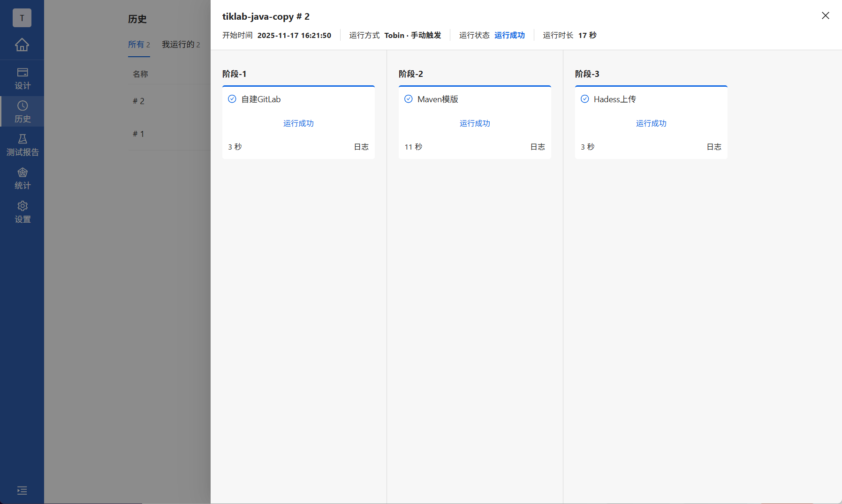Click the T avatar in sidebar
The image size is (842, 504).
(x=22, y=18)
